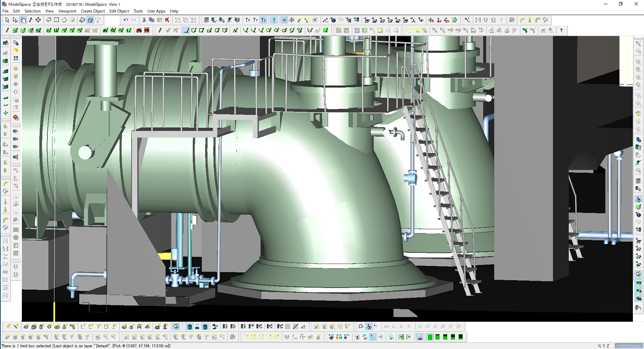Select the rectangle fence selection tool
The height and width of the screenshot is (349, 644).
(56, 20)
